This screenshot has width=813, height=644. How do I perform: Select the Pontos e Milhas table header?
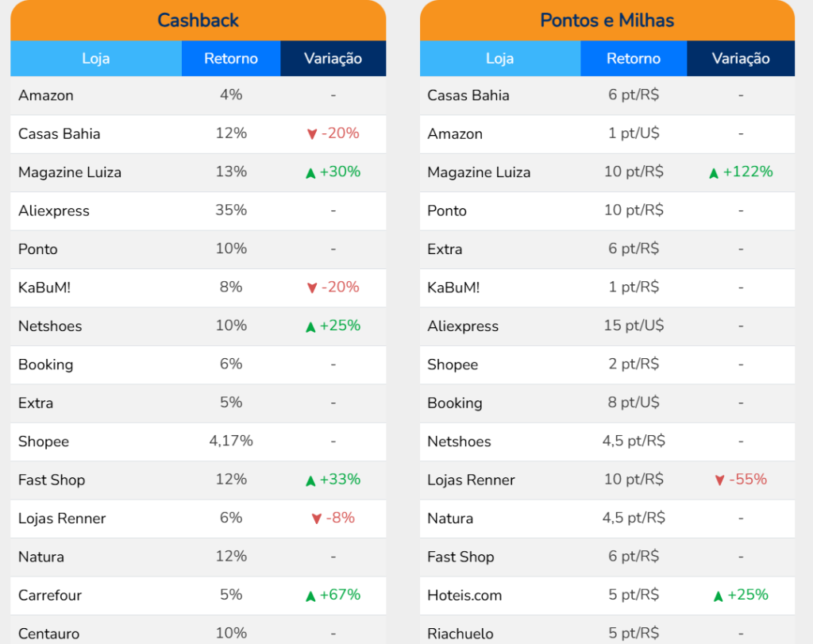[607, 20]
